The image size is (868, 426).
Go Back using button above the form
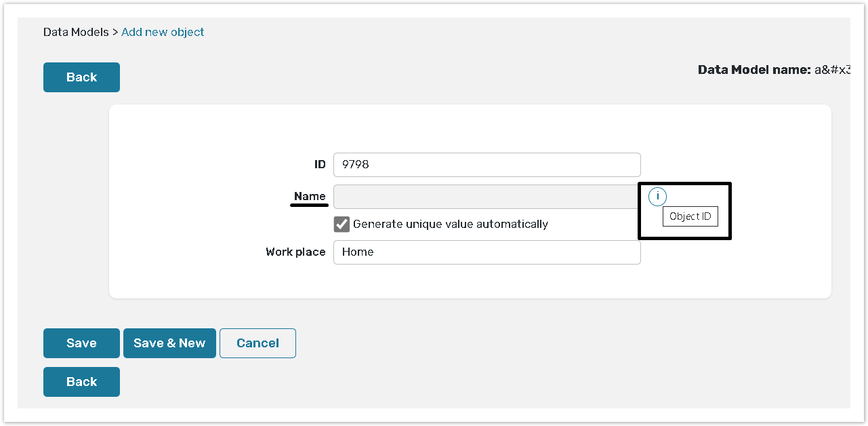pos(81,77)
